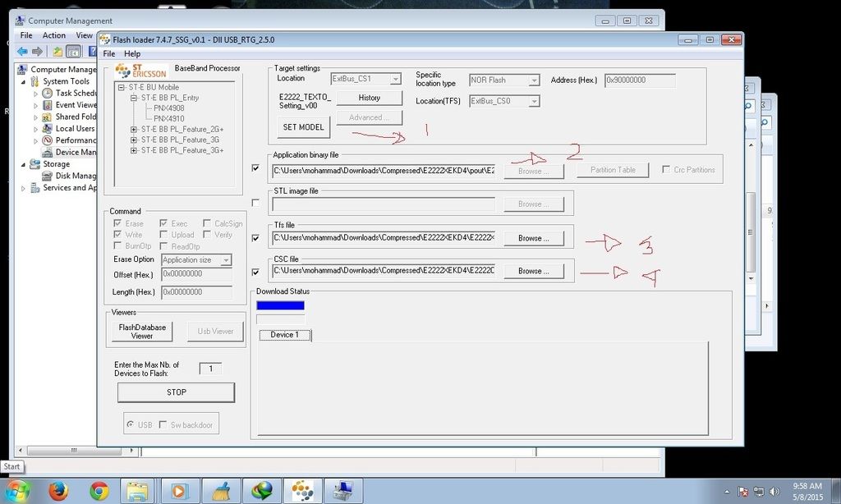Select Device 1 tab

click(284, 335)
